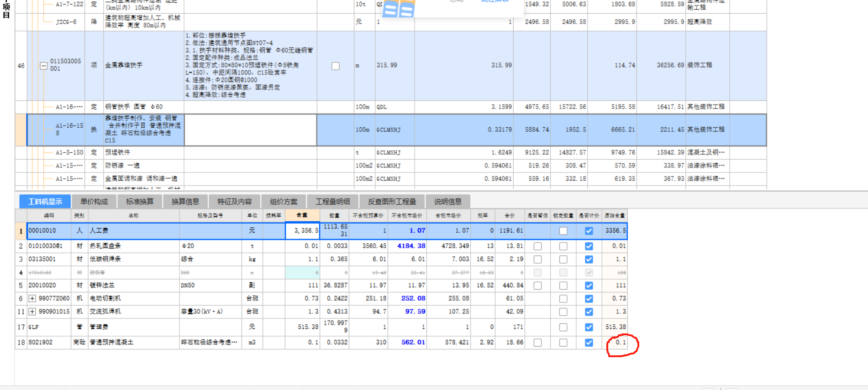Image resolution: width=868 pixels, height=390 pixels.
Task: Select code cell 8021902
Action: (x=49, y=342)
